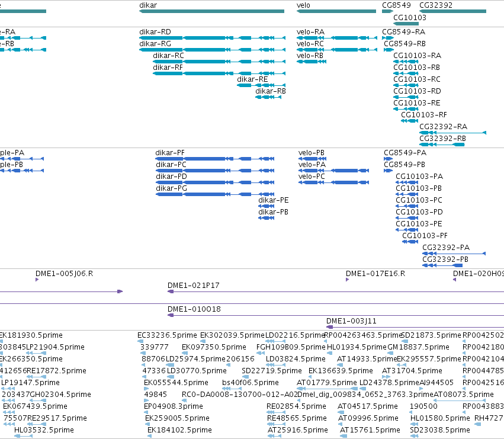Select the CG10103-RD transcript

coord(406,97)
